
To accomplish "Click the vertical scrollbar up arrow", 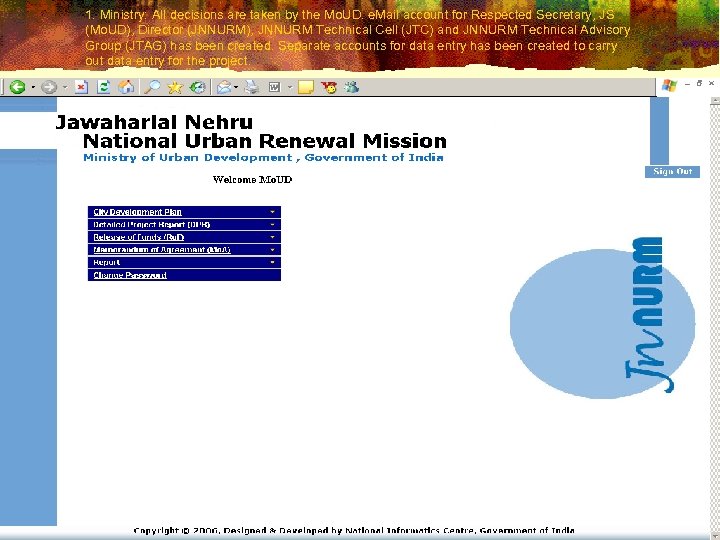I will point(715,101).
